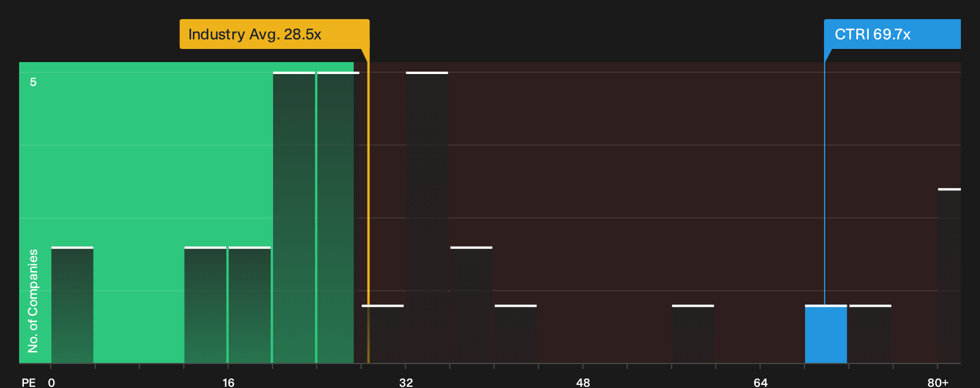Select the two-company bar starting at PE 36

471,305
